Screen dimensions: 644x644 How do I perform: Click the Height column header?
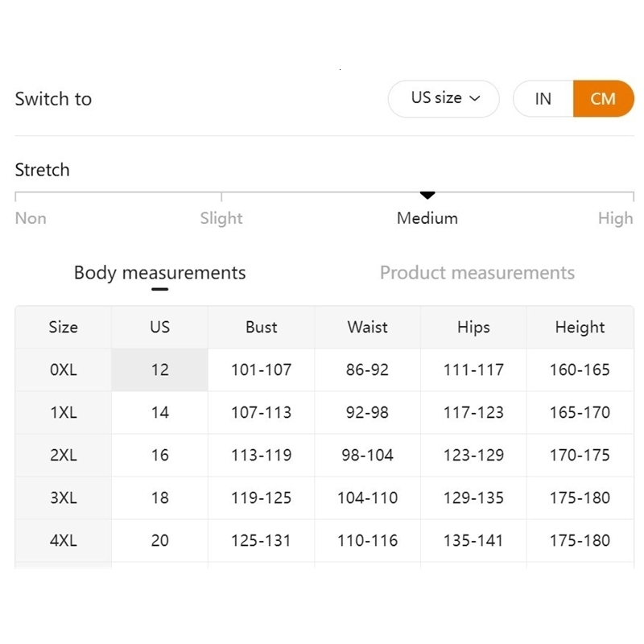[580, 328]
